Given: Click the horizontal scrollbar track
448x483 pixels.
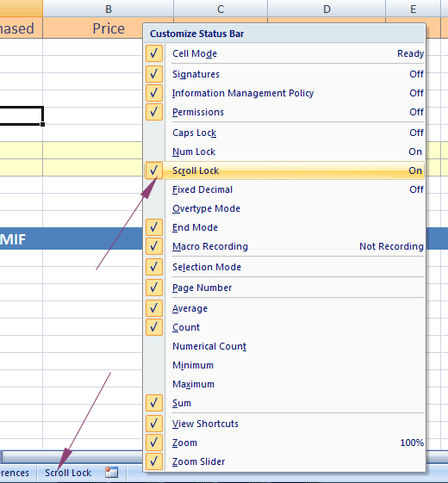Looking at the screenshot, I should [72, 456].
